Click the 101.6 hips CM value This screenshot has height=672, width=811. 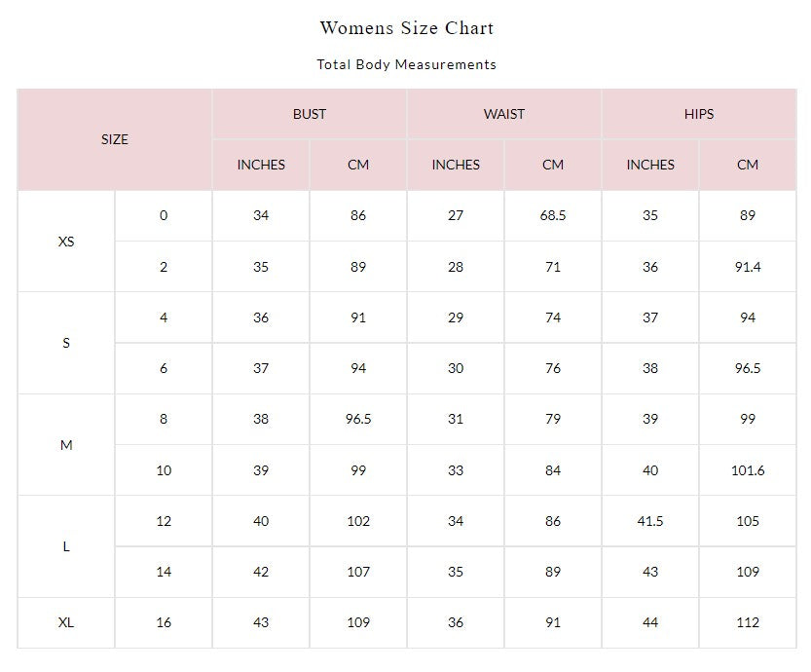pos(748,470)
